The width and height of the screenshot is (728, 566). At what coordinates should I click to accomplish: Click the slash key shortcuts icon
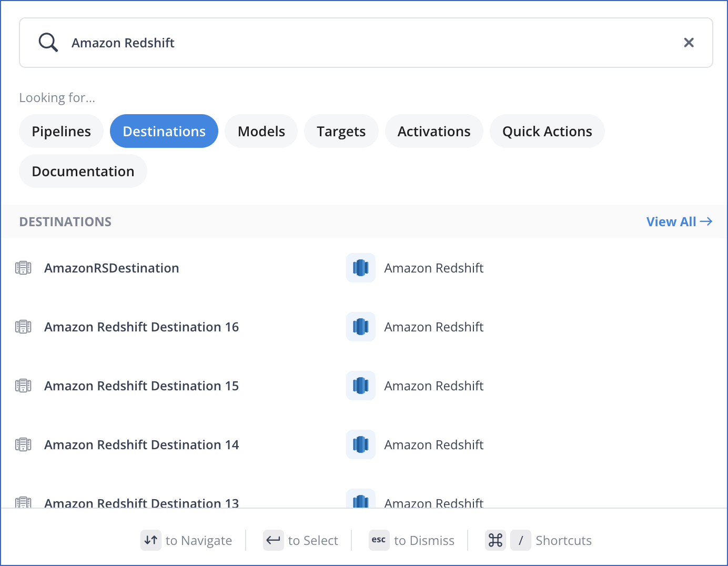pyautogui.click(x=521, y=540)
